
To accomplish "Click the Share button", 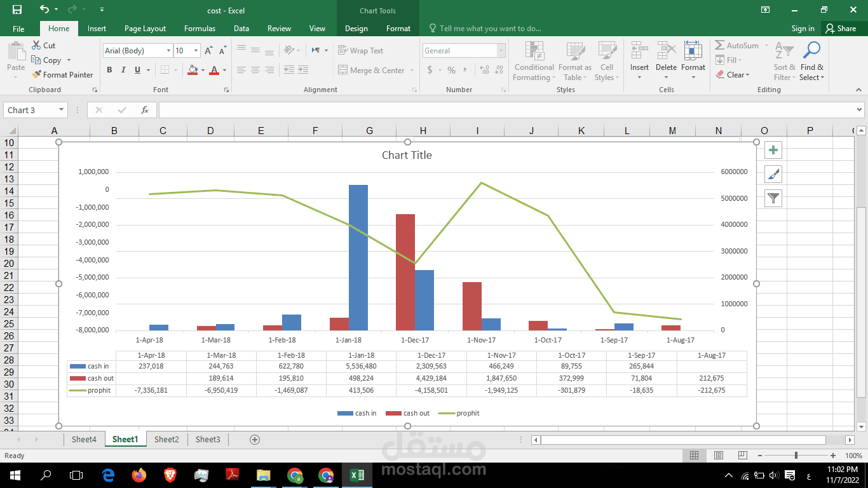I will (840, 29).
